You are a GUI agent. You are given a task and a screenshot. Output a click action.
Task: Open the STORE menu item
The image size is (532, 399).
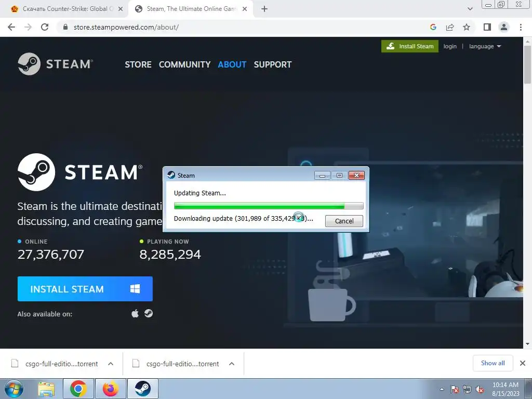tap(138, 64)
